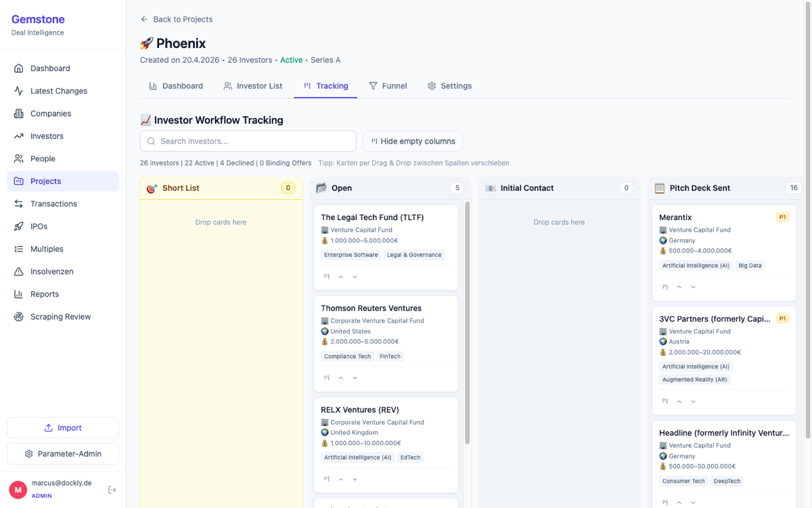Click the FinTech tag

390,356
